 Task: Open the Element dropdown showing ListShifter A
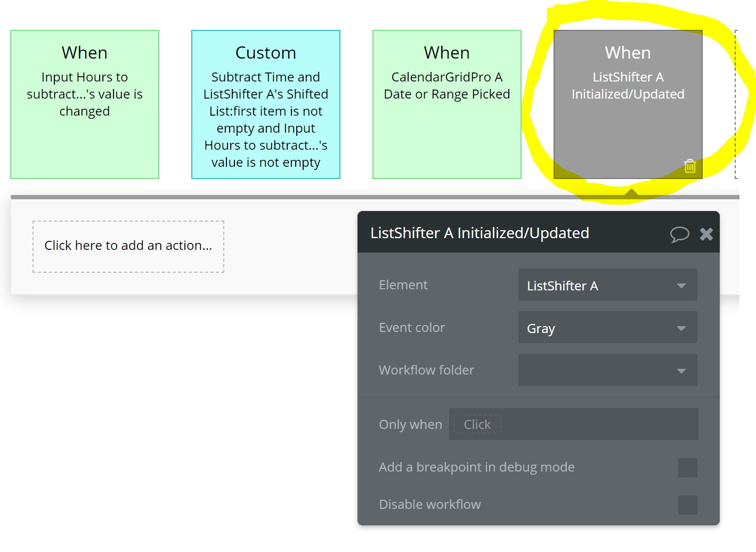[x=607, y=285]
